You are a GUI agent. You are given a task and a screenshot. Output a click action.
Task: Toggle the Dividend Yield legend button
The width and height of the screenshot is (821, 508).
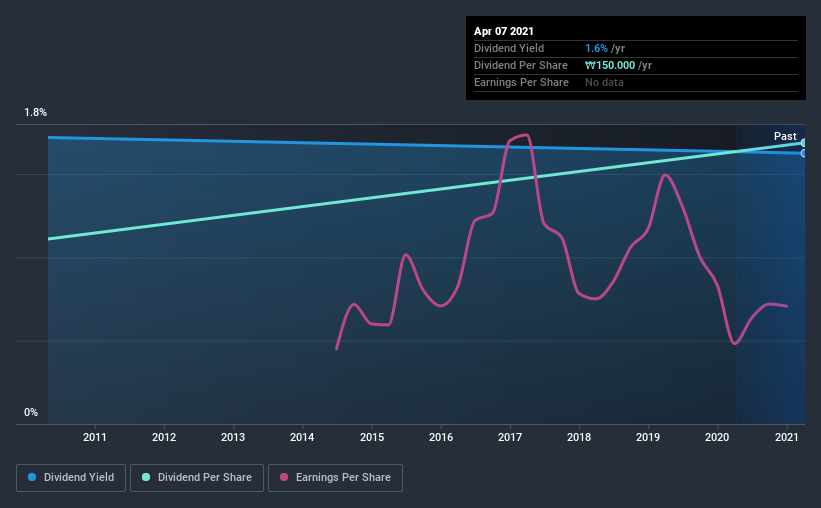point(71,478)
